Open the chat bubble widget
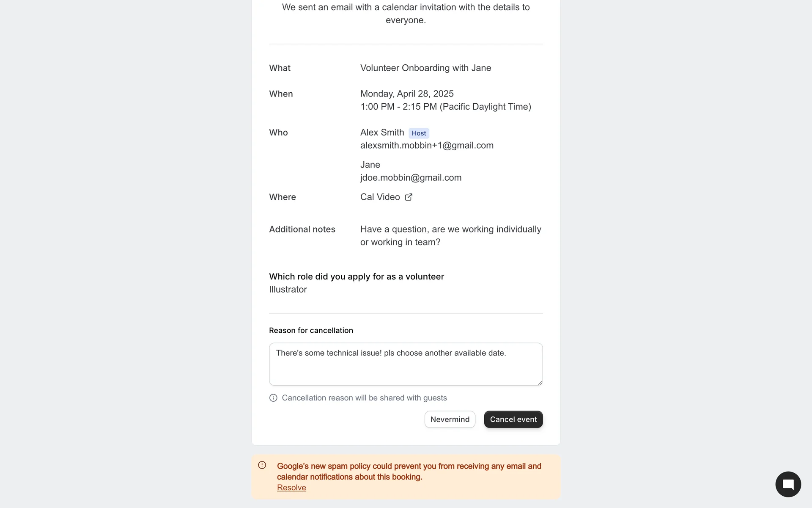 [x=788, y=484]
